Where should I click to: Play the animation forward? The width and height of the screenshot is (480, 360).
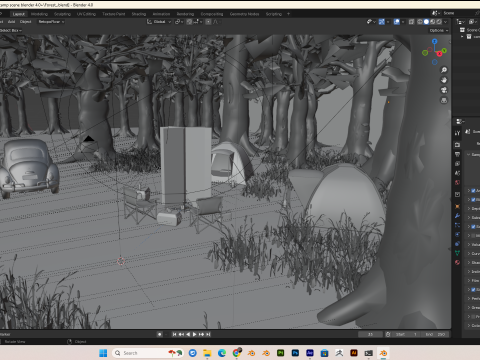(194, 334)
